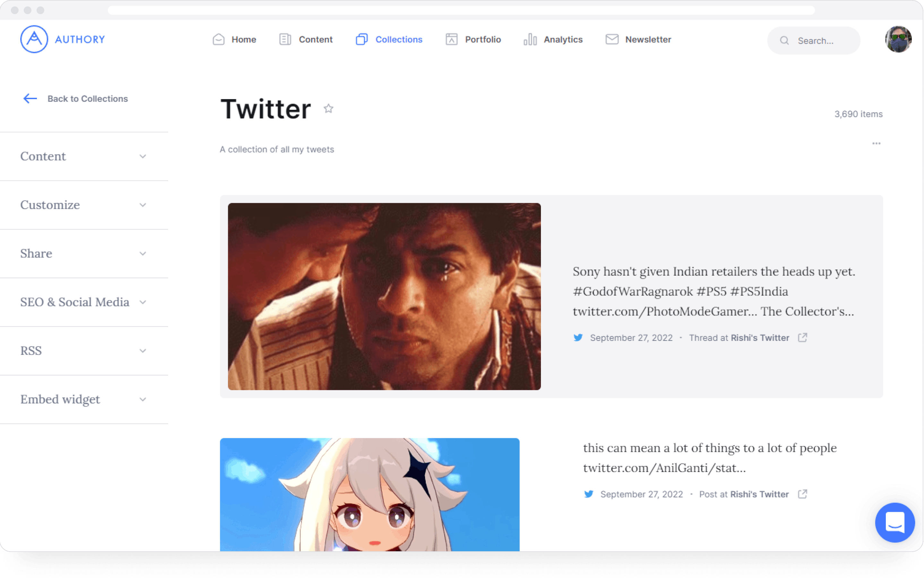Open the Sony hasn't given Indian retailers tweet
The width and height of the screenshot is (924, 584).
[714, 291]
